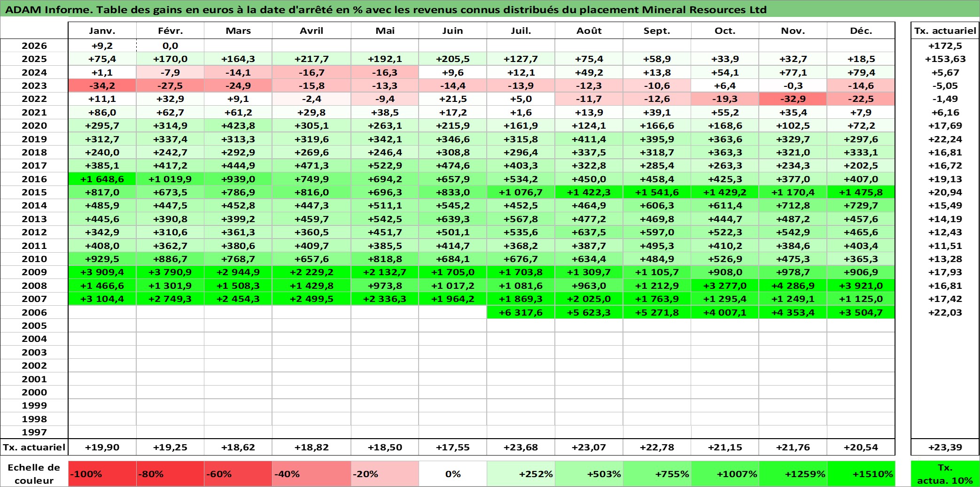This screenshot has width=980, height=487.
Task: Click the +22,03 actuarial rate for 2006
Action: [x=945, y=312]
